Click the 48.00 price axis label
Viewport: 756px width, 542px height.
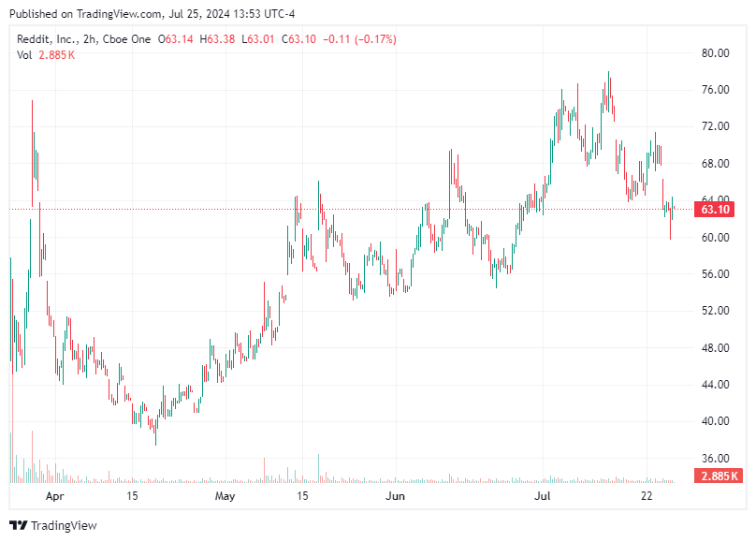[x=716, y=347]
